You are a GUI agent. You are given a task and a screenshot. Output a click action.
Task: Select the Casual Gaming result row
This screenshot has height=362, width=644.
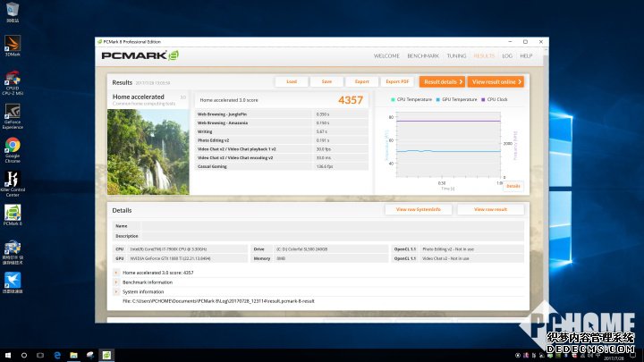[282, 166]
